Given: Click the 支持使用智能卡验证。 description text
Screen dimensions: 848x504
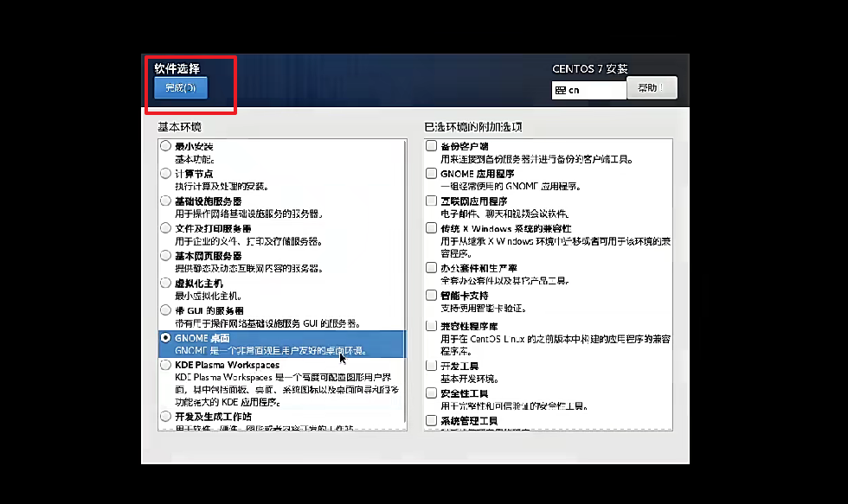Looking at the screenshot, I should tap(484, 309).
